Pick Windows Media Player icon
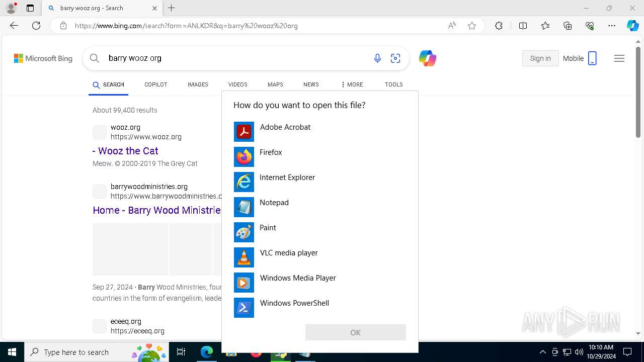Image resolution: width=644 pixels, height=362 pixels. pos(244,283)
